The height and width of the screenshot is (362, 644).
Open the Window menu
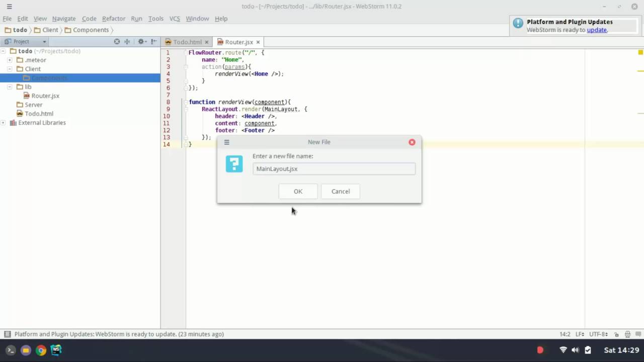tap(197, 19)
